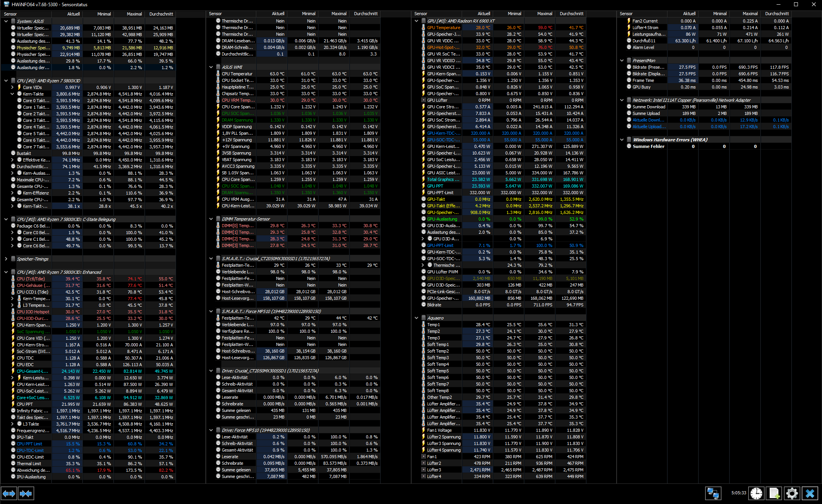The height and width of the screenshot is (504, 822).
Task: Collapse the PresentMon group
Action: pyautogui.click(x=622, y=61)
